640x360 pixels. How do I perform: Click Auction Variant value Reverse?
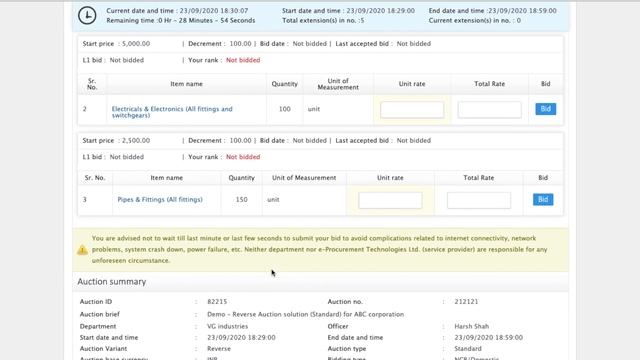[219, 349]
